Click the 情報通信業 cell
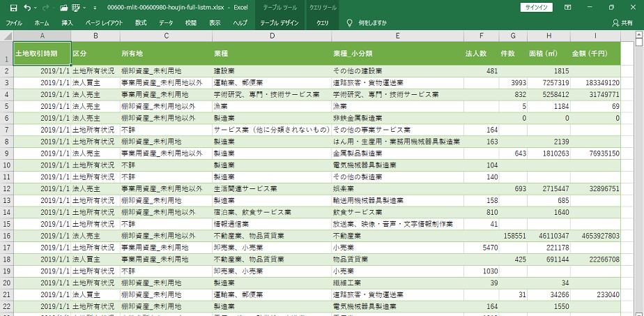Viewport: 644px width, 316px height. (x=272, y=225)
